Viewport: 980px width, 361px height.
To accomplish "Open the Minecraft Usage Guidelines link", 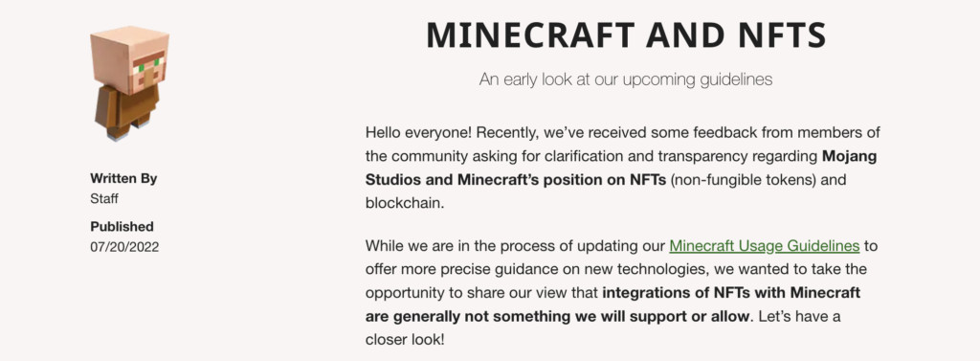I will (x=765, y=246).
